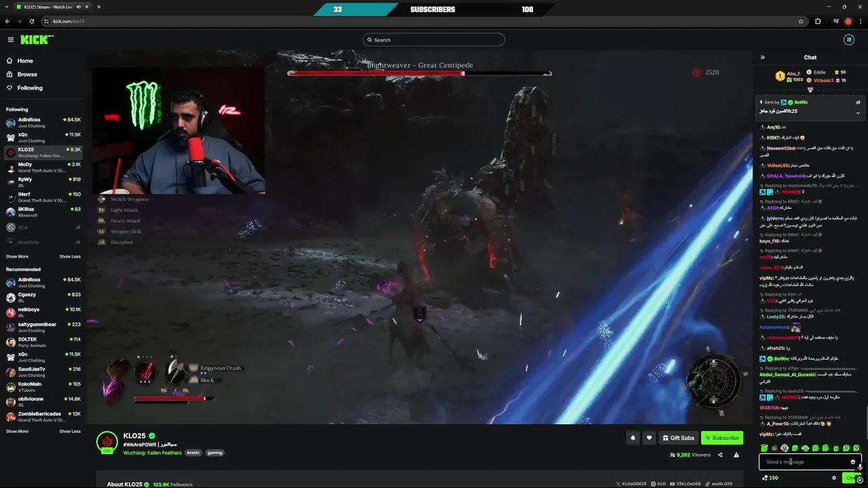
Task: Click the Kick search field
Action: click(434, 40)
